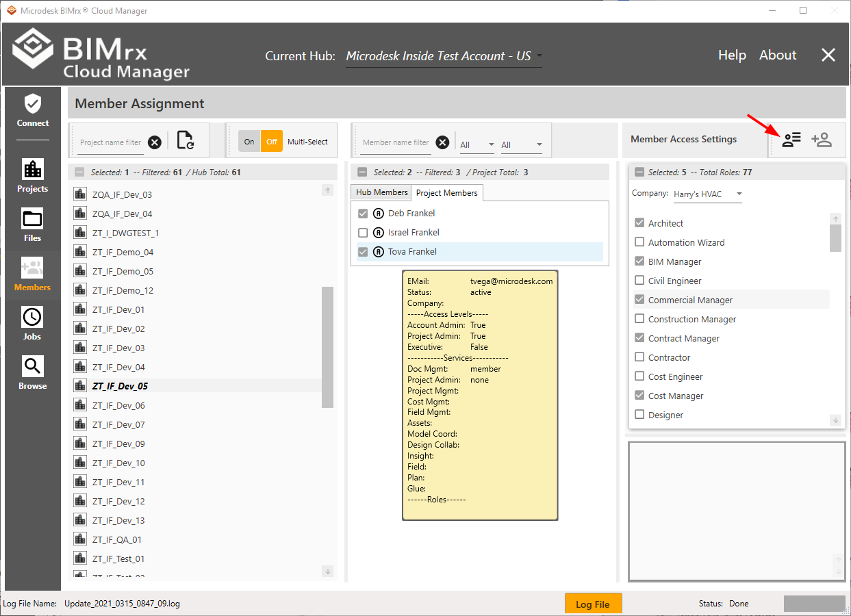Click the building icon beside ZT_IF_Demo_04
Viewport: 851px width, 616px height.
(80, 252)
